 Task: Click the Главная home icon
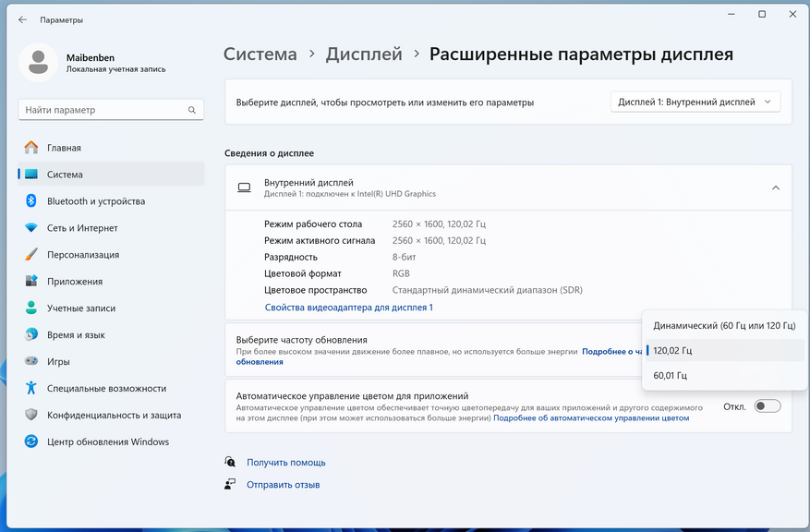coord(31,148)
